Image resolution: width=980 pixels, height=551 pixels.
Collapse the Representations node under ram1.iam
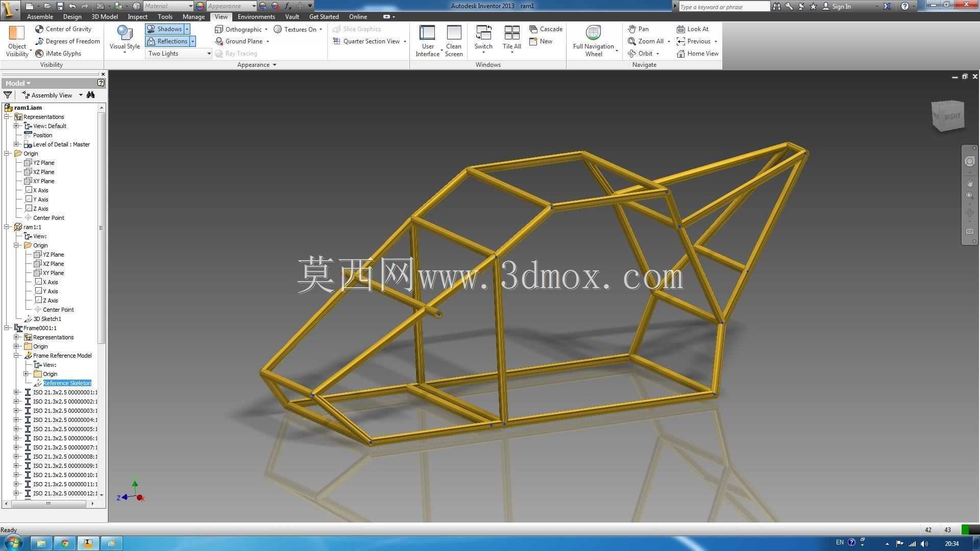click(x=7, y=117)
